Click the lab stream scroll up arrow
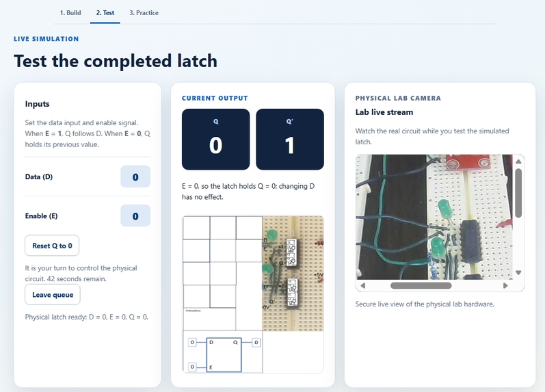545x392 pixels. 518,161
